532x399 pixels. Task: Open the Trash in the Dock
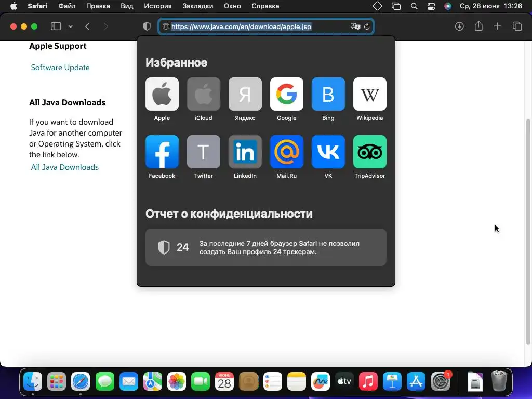tap(499, 382)
